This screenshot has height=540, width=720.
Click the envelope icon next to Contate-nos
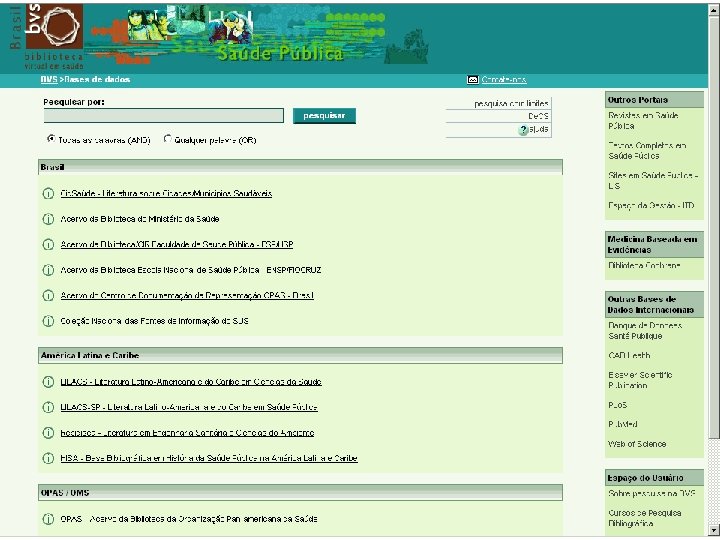[x=472, y=80]
